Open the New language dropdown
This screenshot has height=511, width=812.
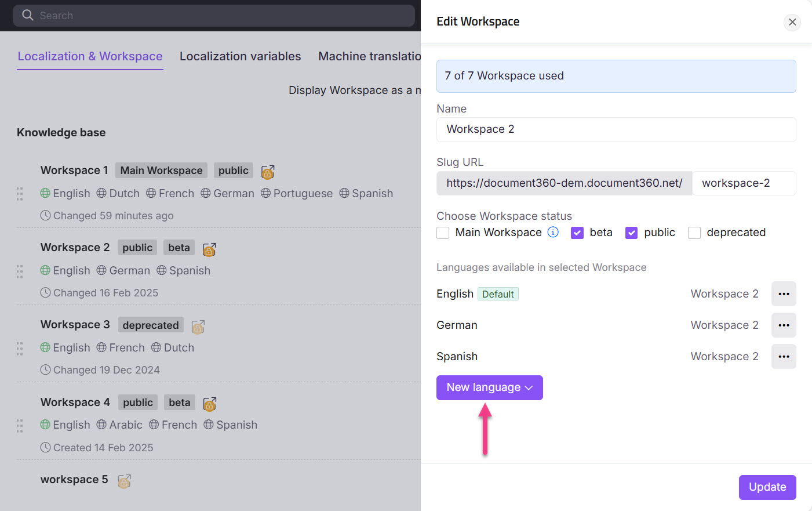[x=489, y=387]
